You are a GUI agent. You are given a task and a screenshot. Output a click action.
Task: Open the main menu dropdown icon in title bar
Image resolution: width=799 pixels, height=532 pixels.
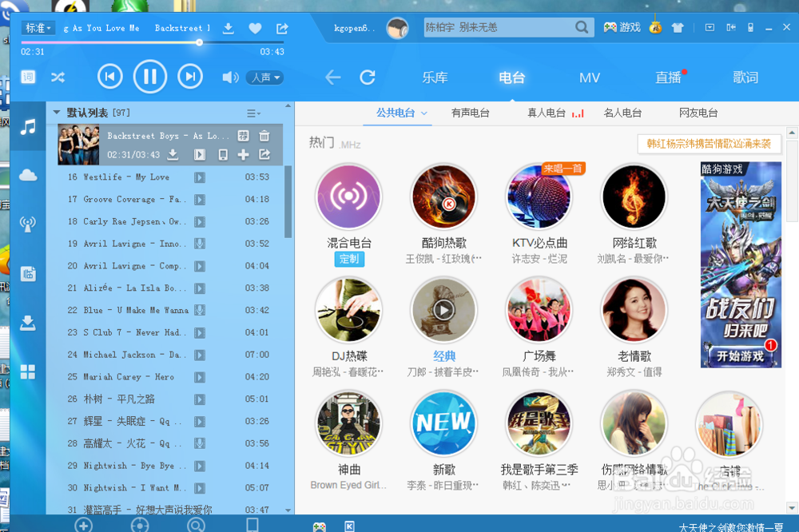point(710,27)
